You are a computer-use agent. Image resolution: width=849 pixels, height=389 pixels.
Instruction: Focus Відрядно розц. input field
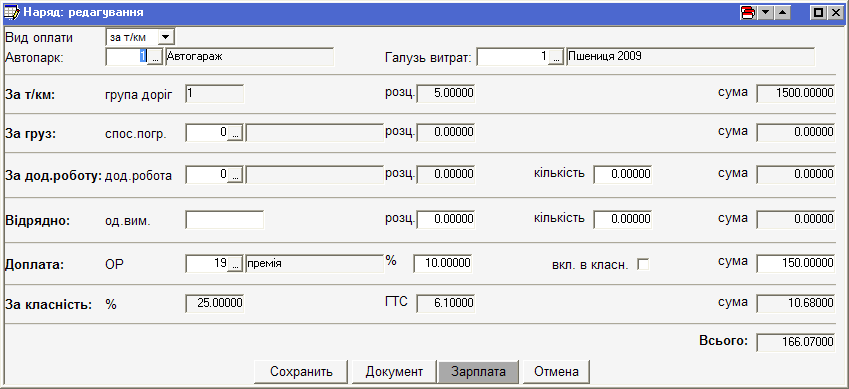(x=446, y=220)
